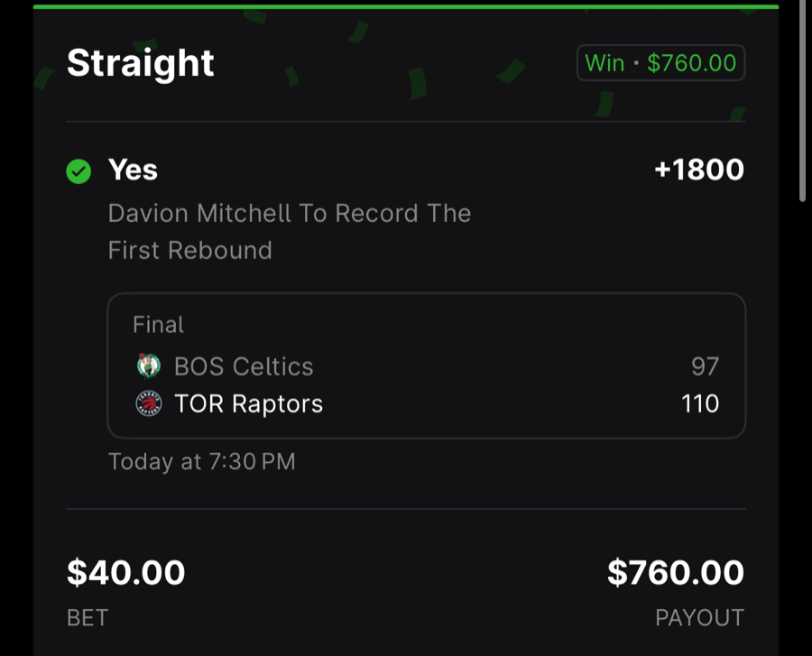812x656 pixels.
Task: Tap the settled-leg check icon beside Yes
Action: click(78, 170)
